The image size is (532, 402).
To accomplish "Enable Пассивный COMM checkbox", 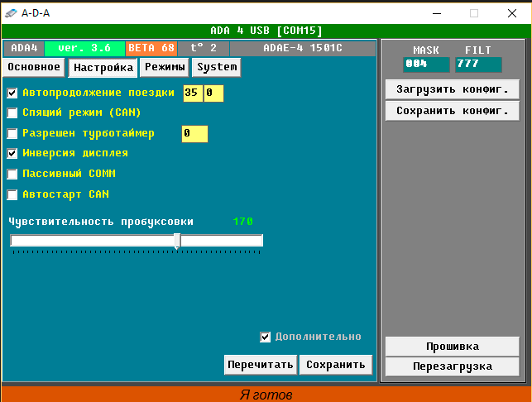I will click(12, 174).
